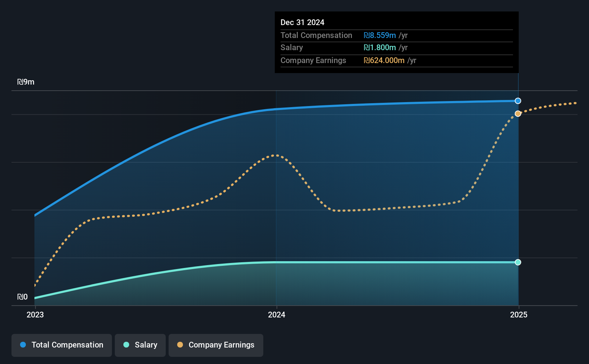The width and height of the screenshot is (589, 364).
Task: Click the 2023 x-axis label
Action: [x=35, y=315]
